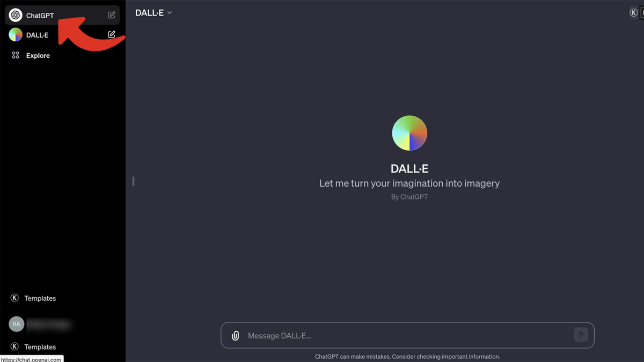
Task: Click the ChatGPT logo icon in sidebar
Action: [16, 15]
